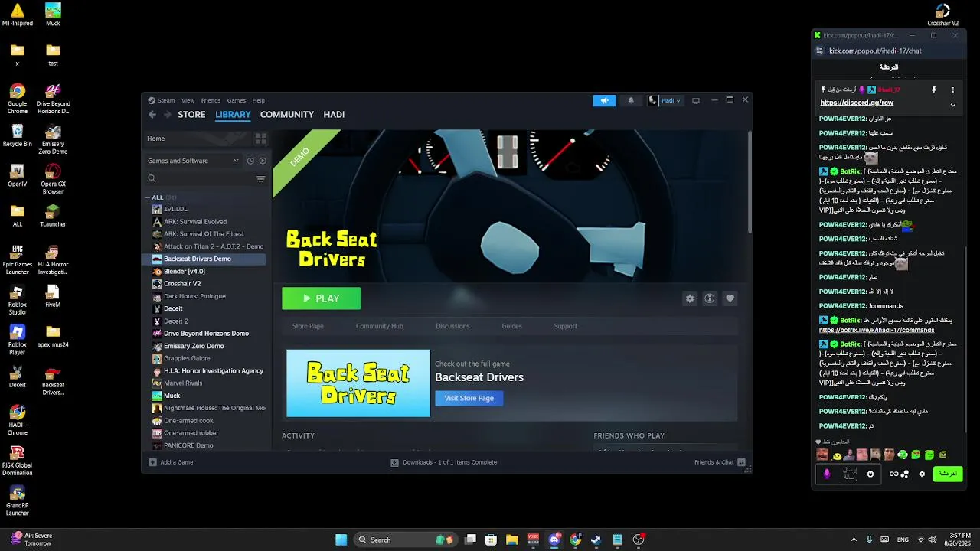Click Visit Store Page button

point(469,398)
